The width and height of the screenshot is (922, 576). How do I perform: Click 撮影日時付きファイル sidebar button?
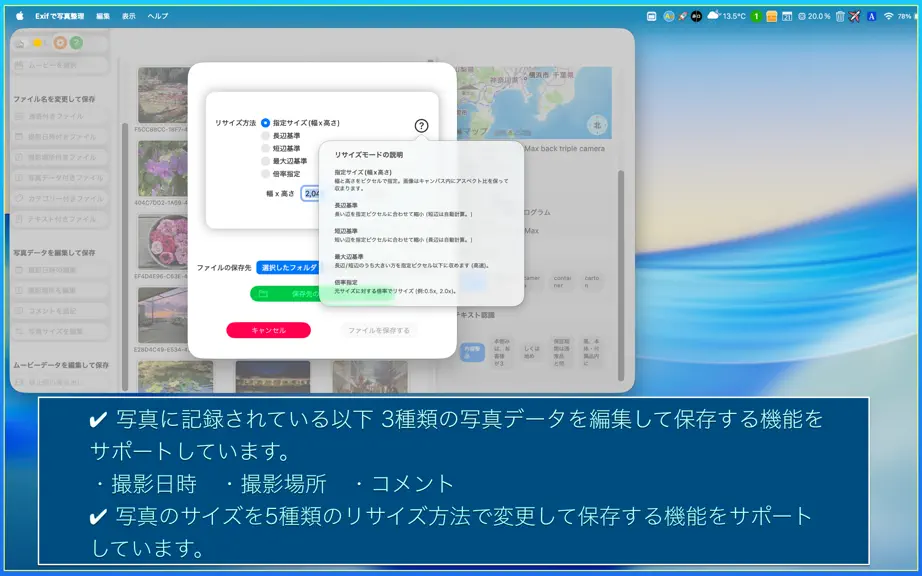(60, 137)
